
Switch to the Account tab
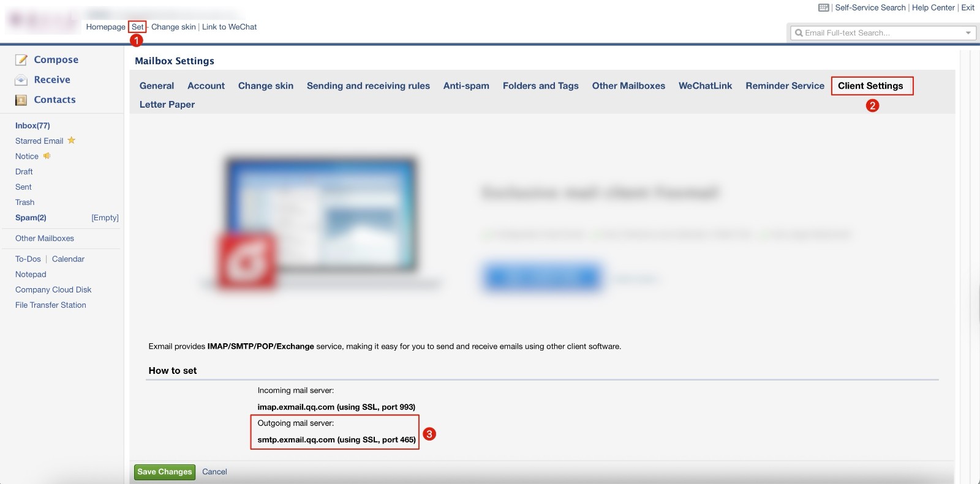206,86
